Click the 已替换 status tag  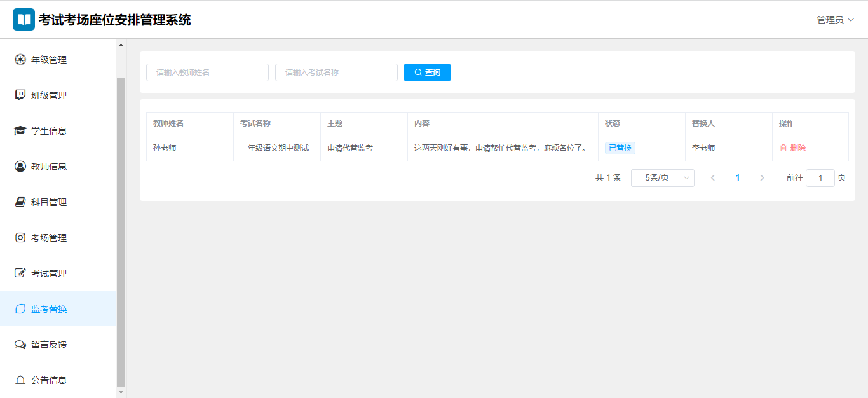[x=620, y=148]
